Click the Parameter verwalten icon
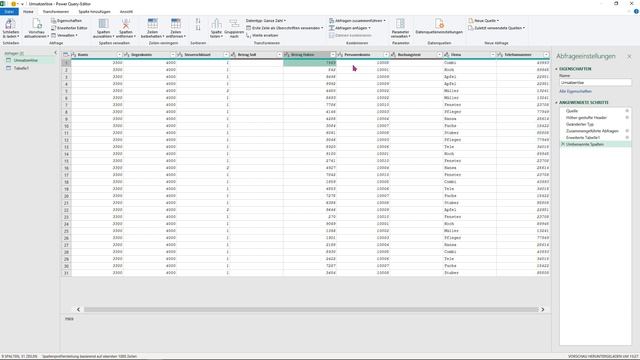This screenshot has width=640, height=360. coord(400,24)
